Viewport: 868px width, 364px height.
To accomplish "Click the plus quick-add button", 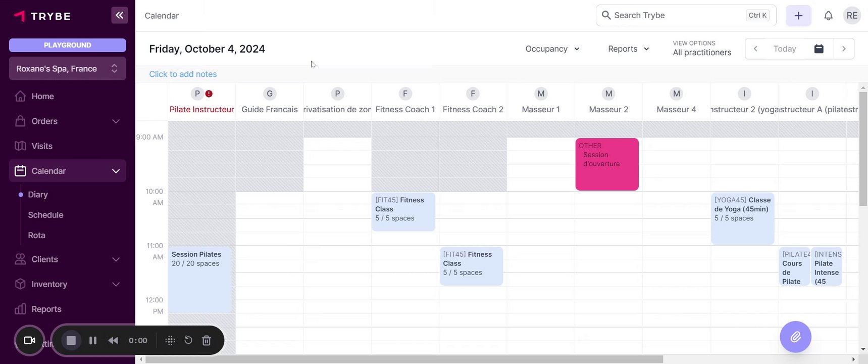I will [x=798, y=16].
